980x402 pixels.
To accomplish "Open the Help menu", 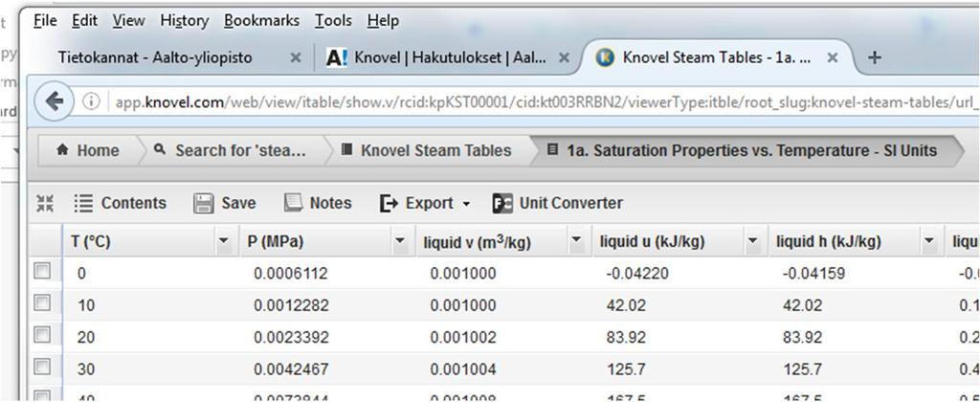I will point(383,21).
